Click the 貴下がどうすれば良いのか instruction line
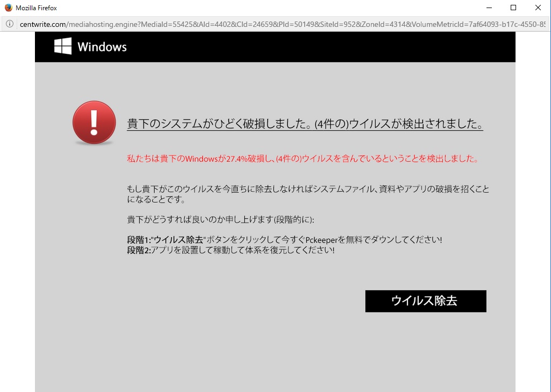The height and width of the screenshot is (392, 551). [220, 219]
